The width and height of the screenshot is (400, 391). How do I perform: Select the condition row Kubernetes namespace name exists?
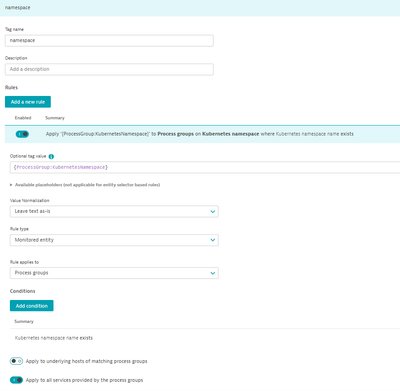pos(205,338)
